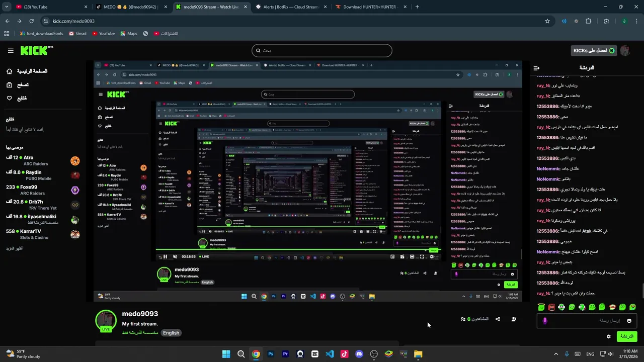Open Chrome extensions puzzle icon

[589, 21]
